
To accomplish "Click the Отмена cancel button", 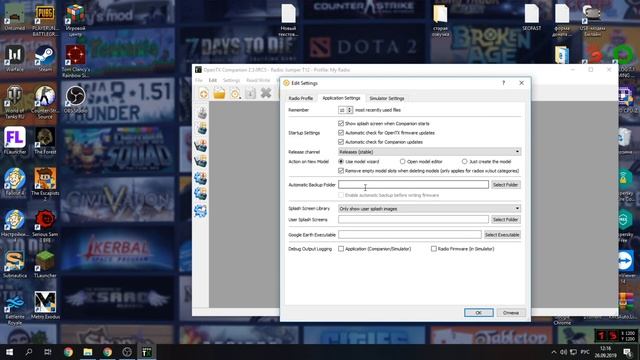I will click(x=511, y=313).
